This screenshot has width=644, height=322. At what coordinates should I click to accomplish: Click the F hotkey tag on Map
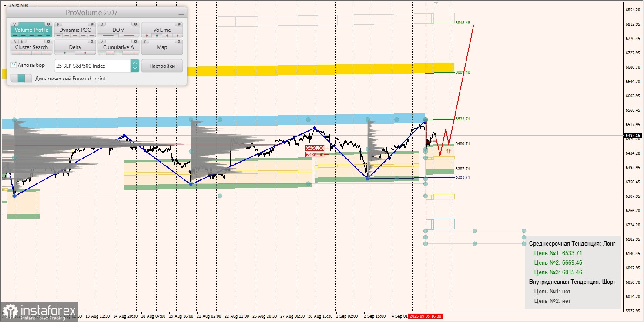click(145, 42)
